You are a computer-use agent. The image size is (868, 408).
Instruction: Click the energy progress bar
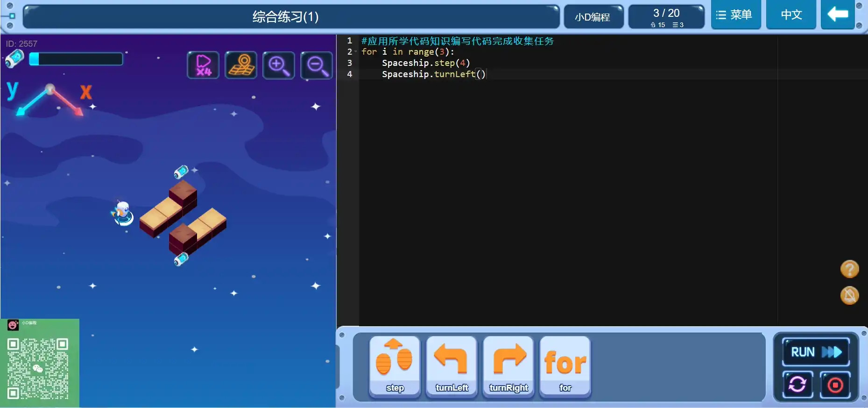[76, 59]
